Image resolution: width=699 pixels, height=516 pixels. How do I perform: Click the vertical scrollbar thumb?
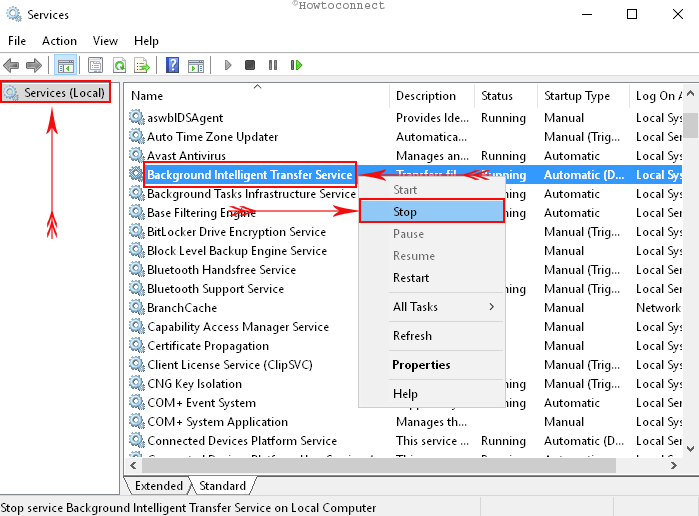[x=691, y=125]
